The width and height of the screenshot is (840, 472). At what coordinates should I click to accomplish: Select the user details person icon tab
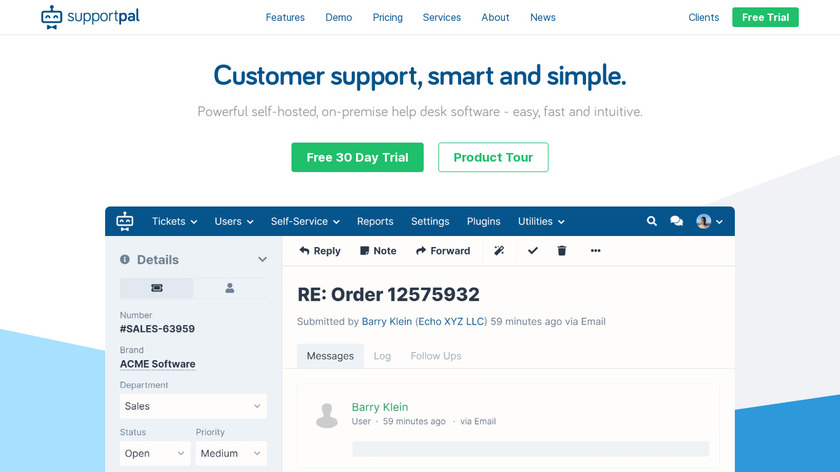pyautogui.click(x=230, y=288)
